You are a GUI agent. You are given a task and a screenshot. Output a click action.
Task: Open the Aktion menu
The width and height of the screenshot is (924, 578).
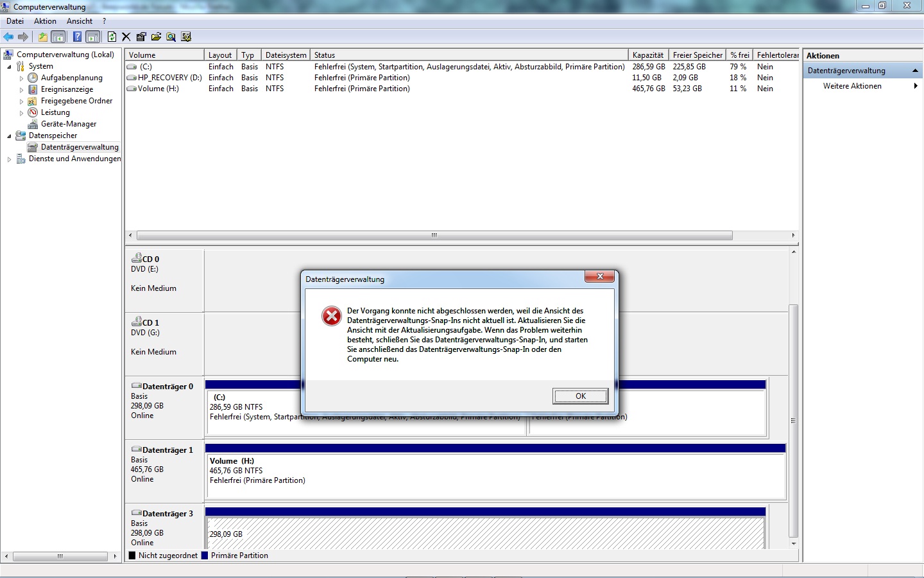(45, 21)
